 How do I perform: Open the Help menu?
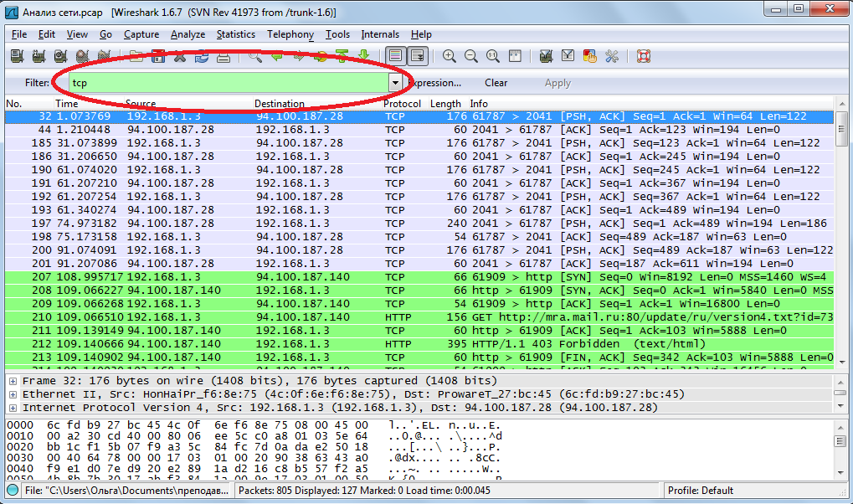pyautogui.click(x=421, y=34)
